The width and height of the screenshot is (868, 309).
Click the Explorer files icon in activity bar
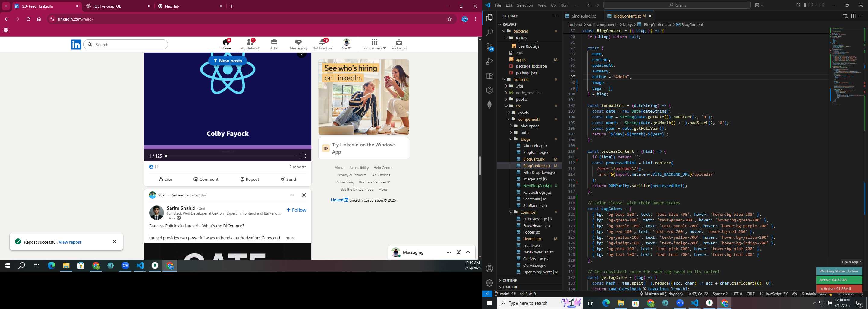489,18
